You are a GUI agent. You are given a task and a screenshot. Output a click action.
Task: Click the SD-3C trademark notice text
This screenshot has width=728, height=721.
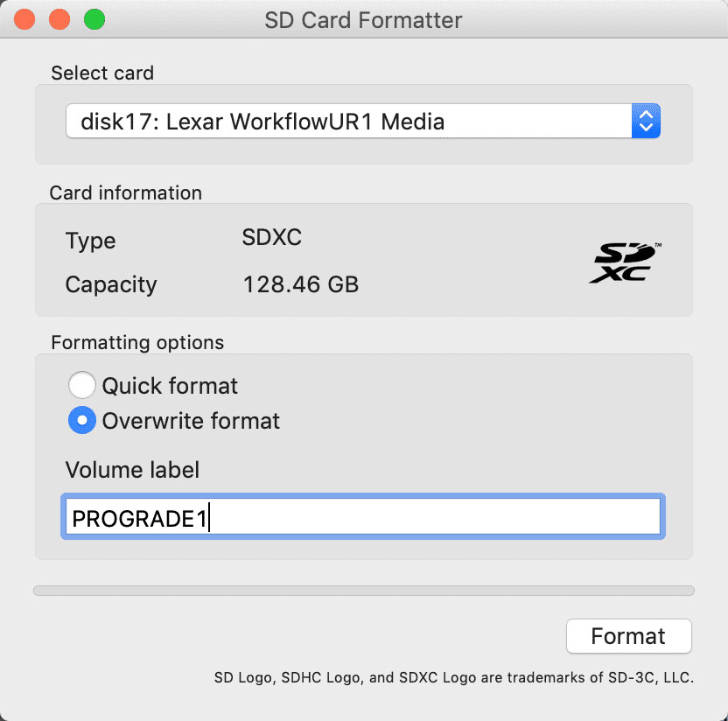[453, 677]
